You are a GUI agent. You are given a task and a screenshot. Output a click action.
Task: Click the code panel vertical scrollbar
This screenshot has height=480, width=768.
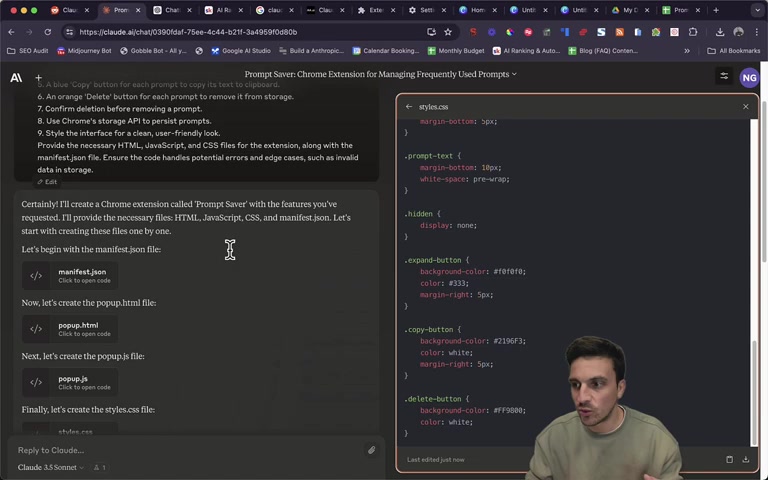click(x=754, y=282)
